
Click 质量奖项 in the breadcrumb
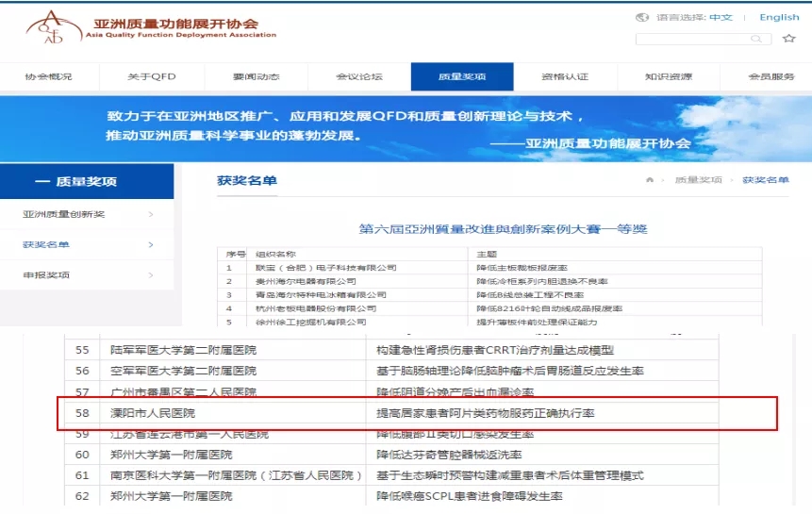pos(698,179)
